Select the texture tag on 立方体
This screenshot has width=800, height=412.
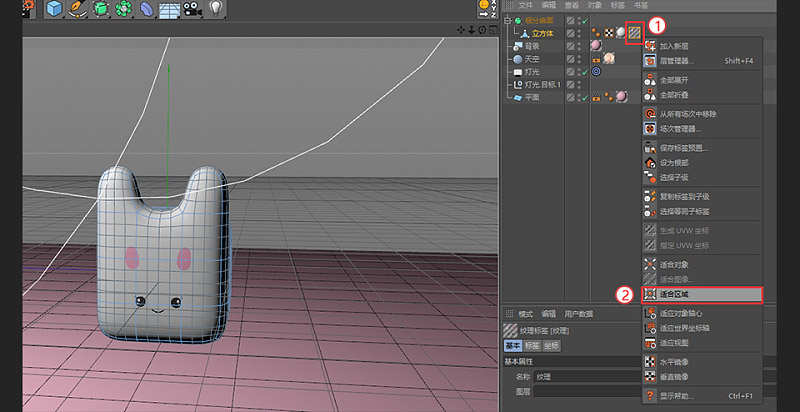[635, 33]
